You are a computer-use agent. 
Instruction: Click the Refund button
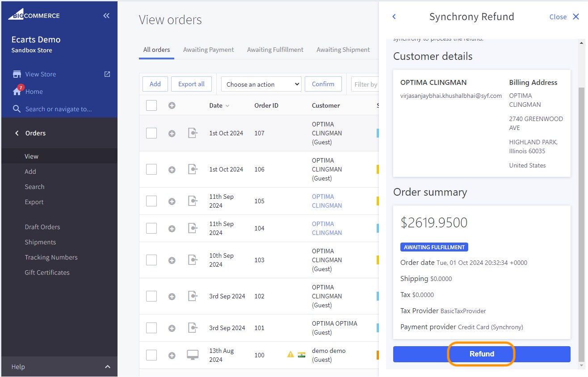coord(481,354)
